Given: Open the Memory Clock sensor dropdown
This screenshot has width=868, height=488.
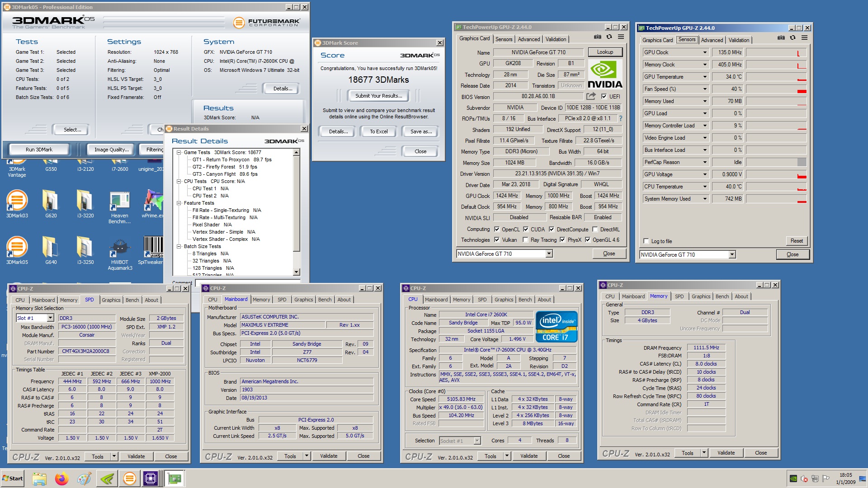Looking at the screenshot, I should (705, 65).
